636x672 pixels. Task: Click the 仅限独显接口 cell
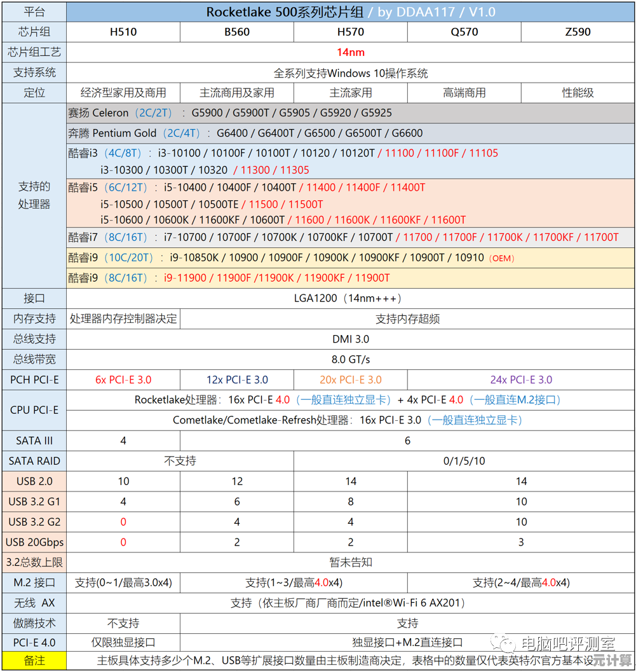[x=123, y=643]
